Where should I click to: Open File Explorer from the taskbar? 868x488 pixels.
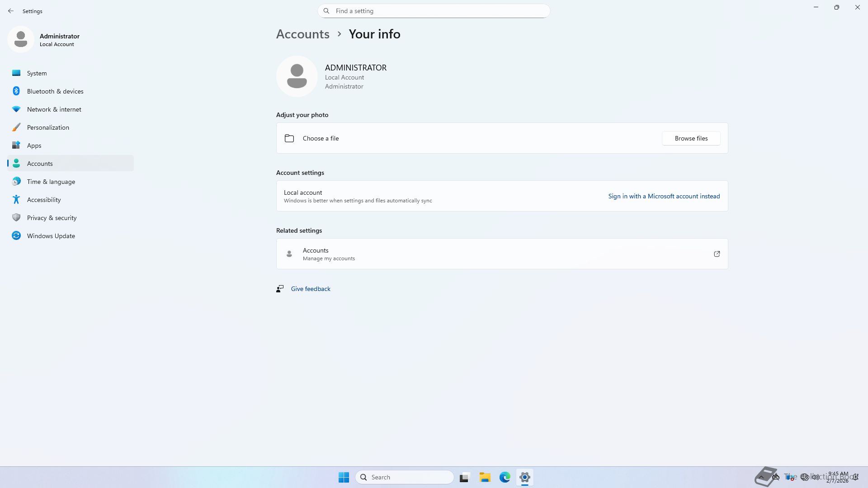[x=485, y=477]
